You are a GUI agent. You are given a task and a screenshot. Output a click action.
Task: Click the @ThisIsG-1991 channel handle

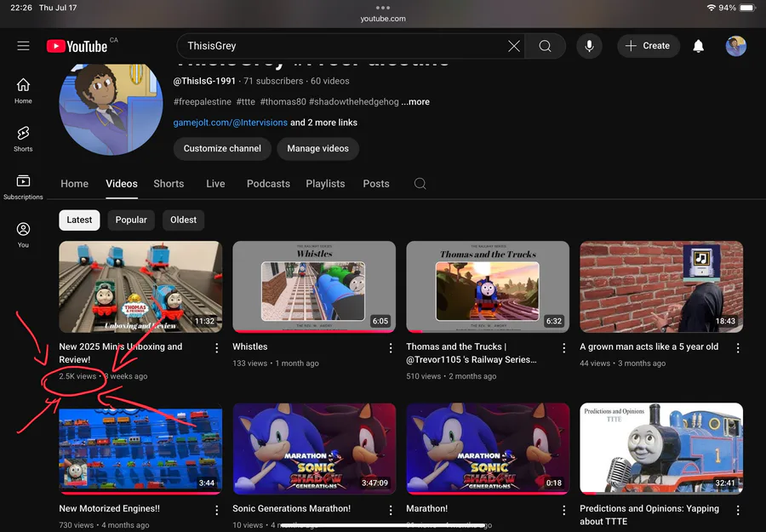point(204,81)
